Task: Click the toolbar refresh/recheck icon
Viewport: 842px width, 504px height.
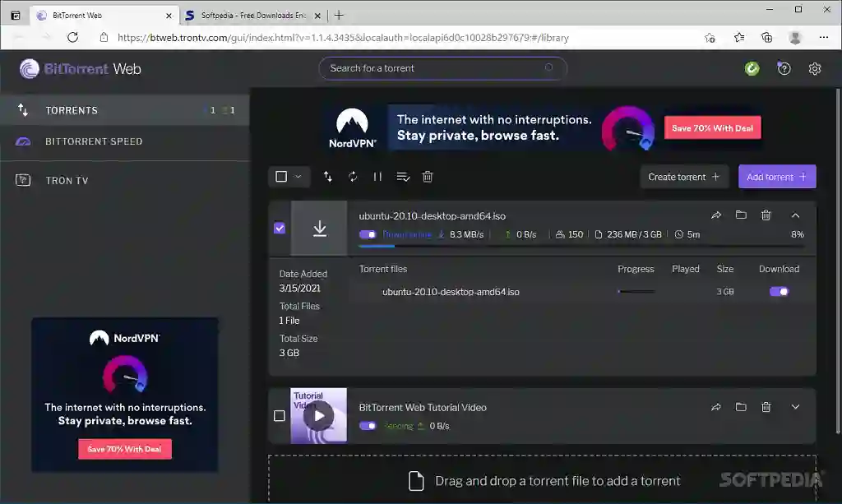Action: click(353, 177)
